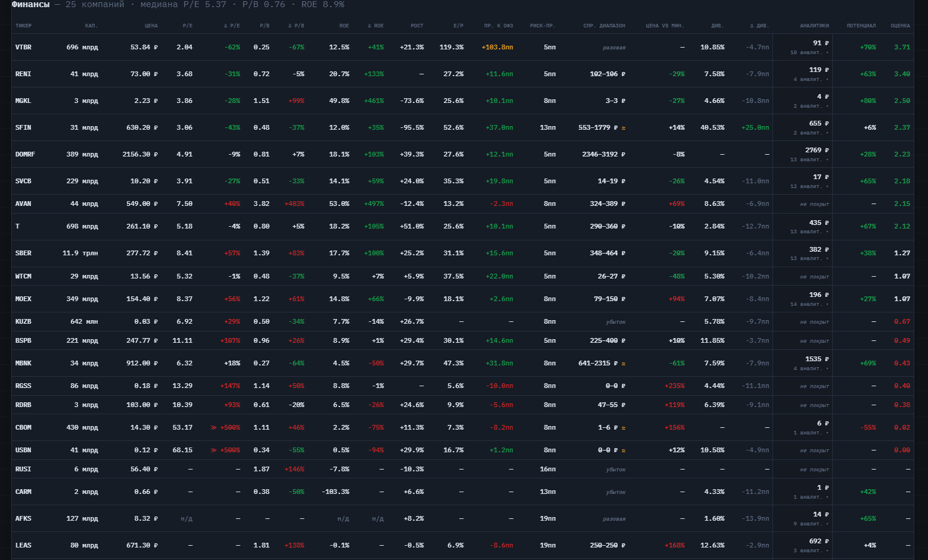Click the ≫ marker before +500% in the USBN row
928x560 pixels.
click(x=214, y=450)
